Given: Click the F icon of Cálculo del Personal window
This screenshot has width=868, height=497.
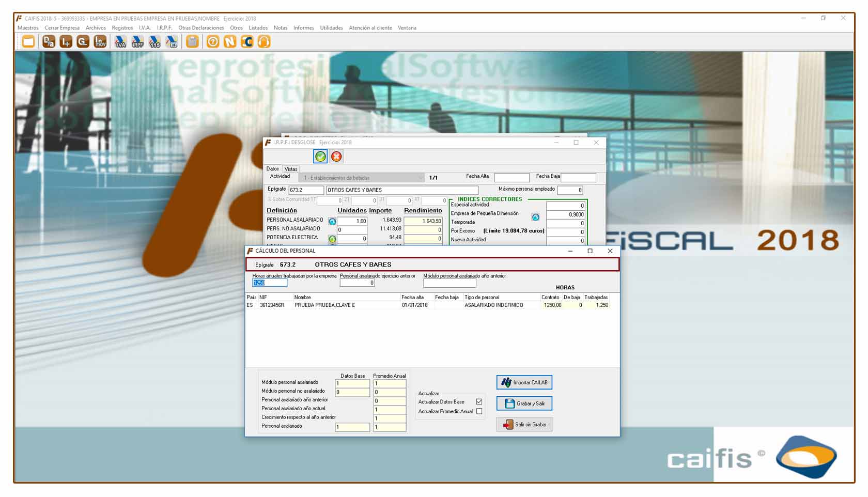Looking at the screenshot, I should [250, 251].
